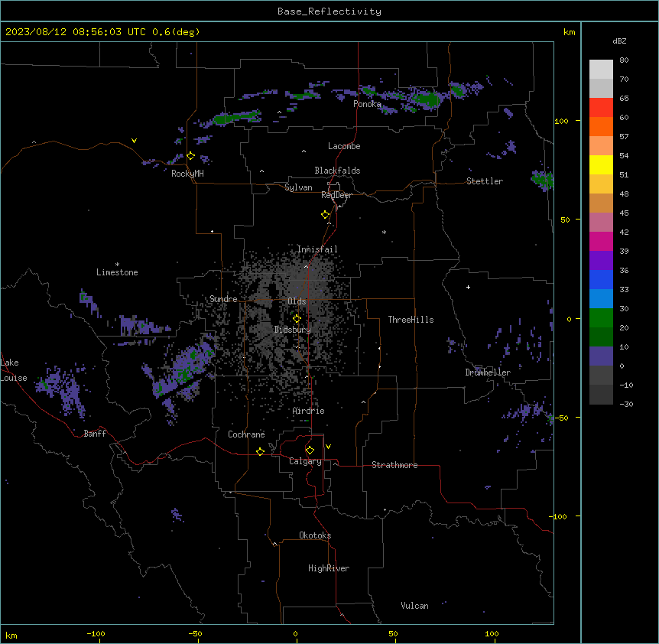Click the yellow v marker northwest of RockyMH

(x=134, y=141)
